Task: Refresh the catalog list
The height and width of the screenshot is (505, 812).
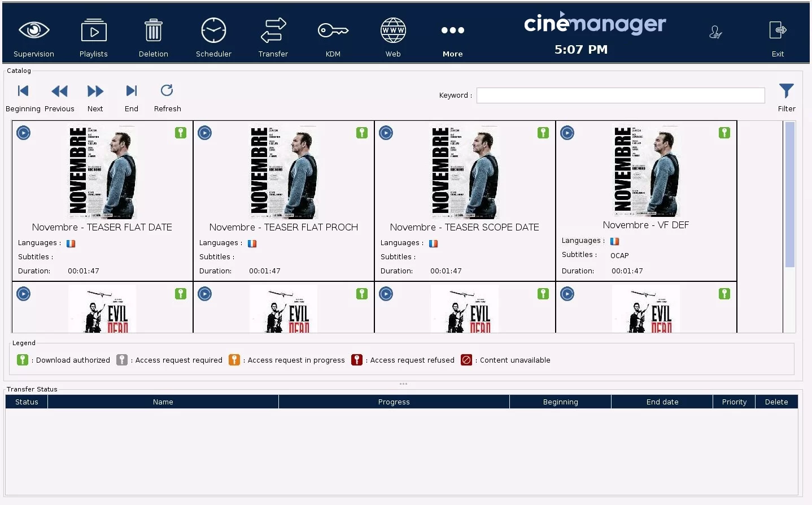Action: coord(167,92)
